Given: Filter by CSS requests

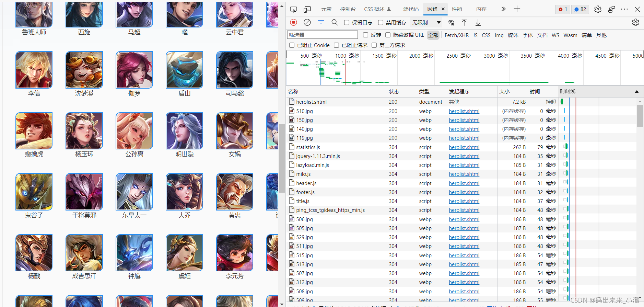Looking at the screenshot, I should [x=486, y=35].
